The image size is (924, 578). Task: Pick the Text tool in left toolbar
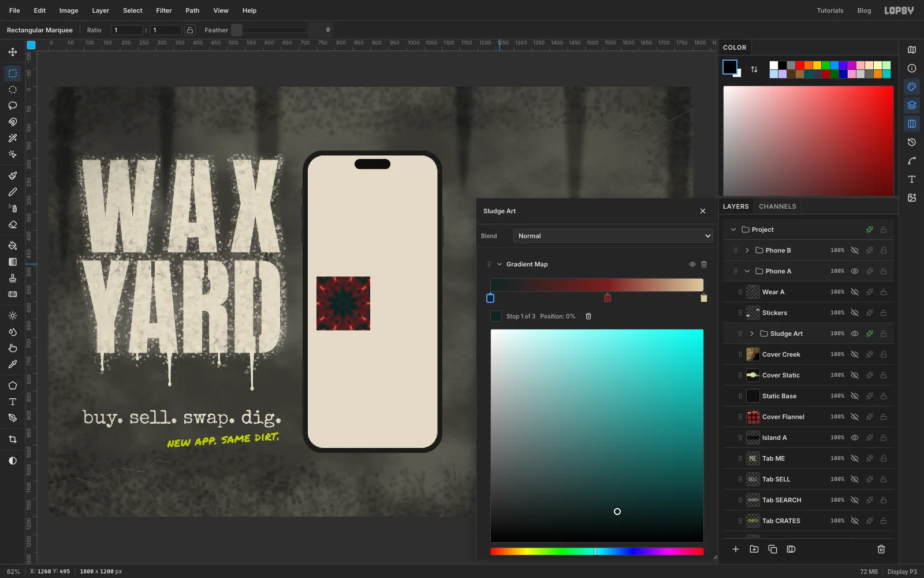coord(13,402)
